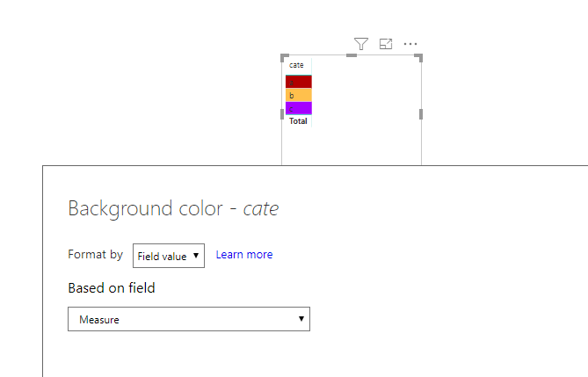Follow the Learn more link
Image resolution: width=588 pixels, height=377 pixels.
pos(244,255)
